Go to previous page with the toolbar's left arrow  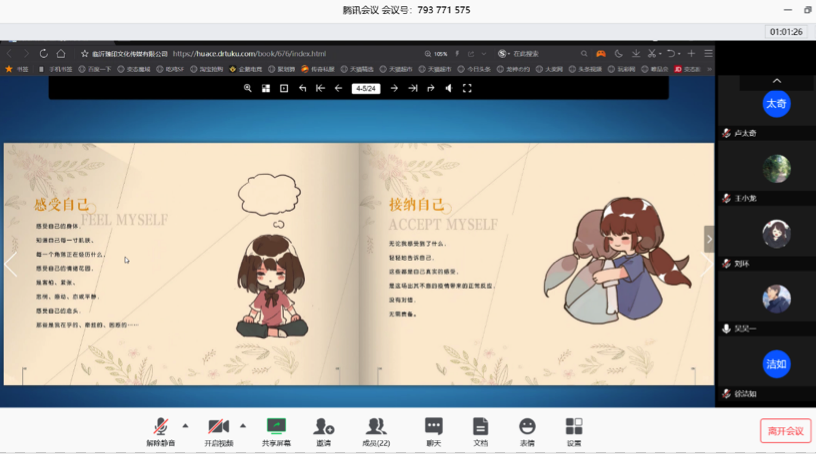tap(338, 88)
